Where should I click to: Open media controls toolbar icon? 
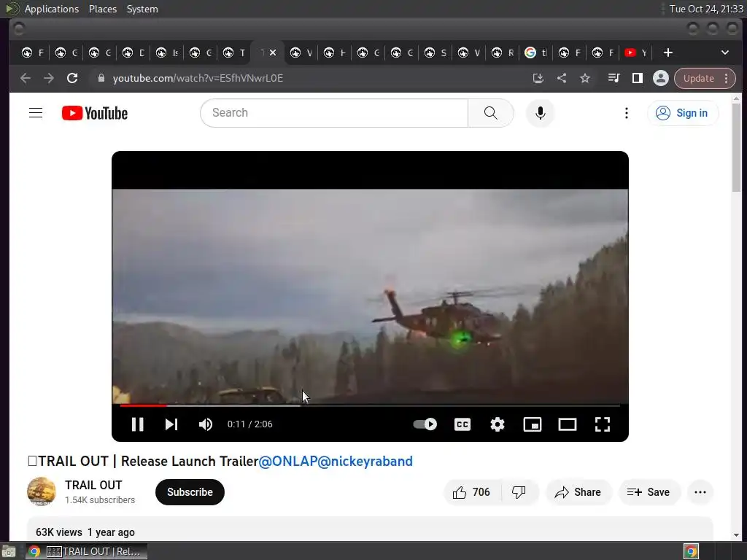click(614, 78)
